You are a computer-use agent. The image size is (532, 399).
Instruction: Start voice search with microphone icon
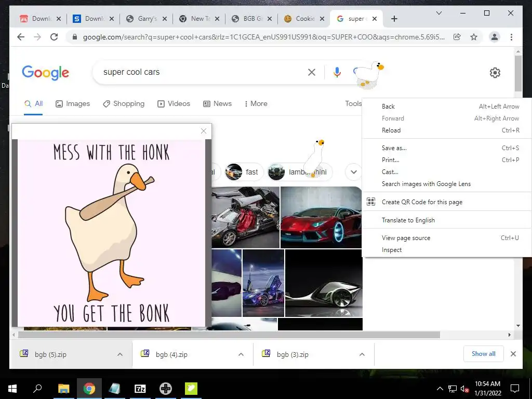pos(337,72)
